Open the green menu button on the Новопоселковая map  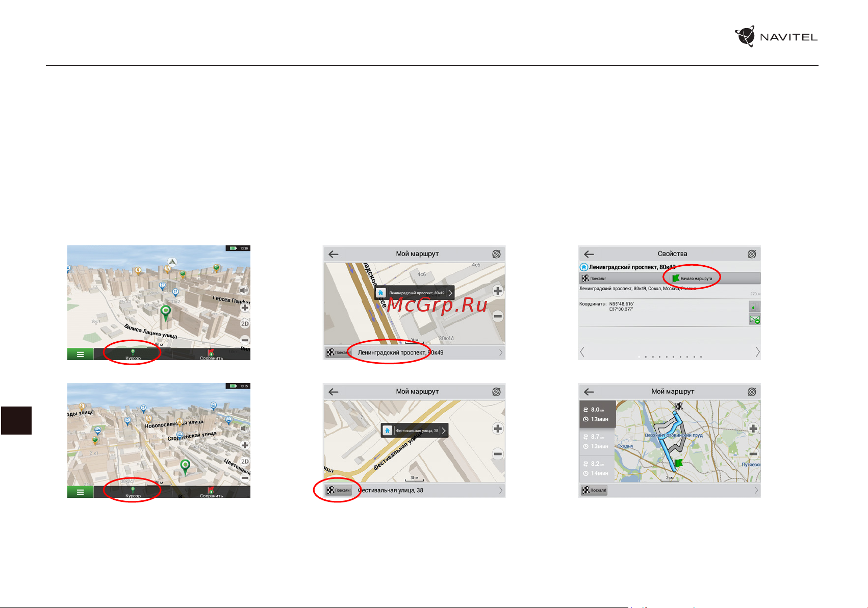pyautogui.click(x=80, y=492)
